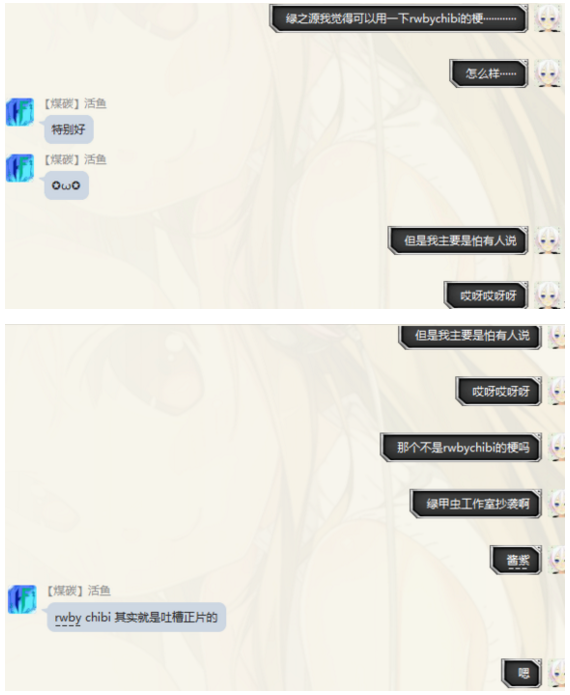Click the 酱紫 message bubble
The width and height of the screenshot is (570, 695).
pyautogui.click(x=516, y=560)
